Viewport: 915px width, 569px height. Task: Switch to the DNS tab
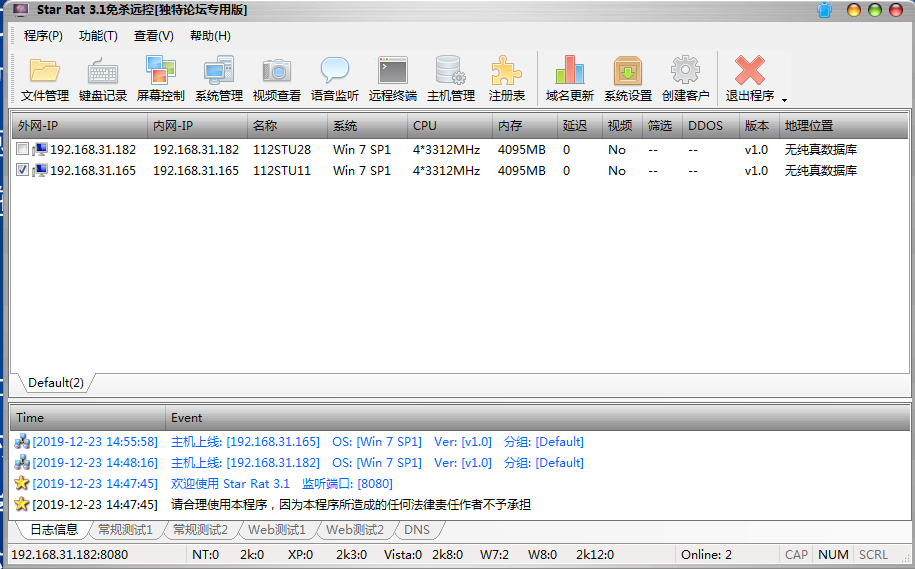417,529
